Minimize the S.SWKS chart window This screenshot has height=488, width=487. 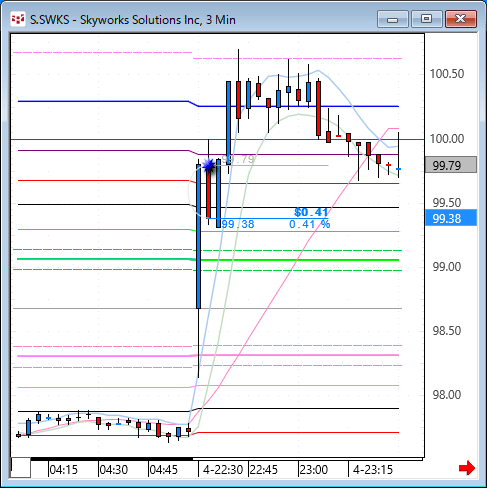393,19
